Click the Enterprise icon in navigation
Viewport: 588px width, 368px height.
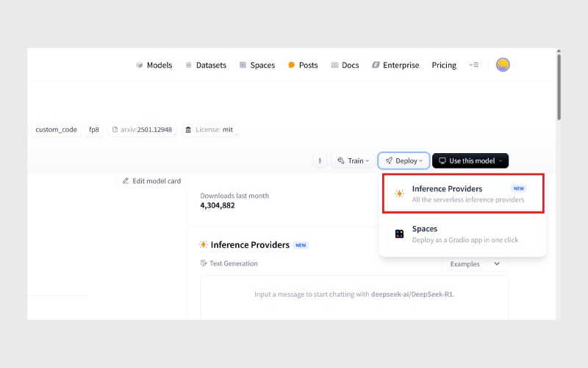click(376, 65)
